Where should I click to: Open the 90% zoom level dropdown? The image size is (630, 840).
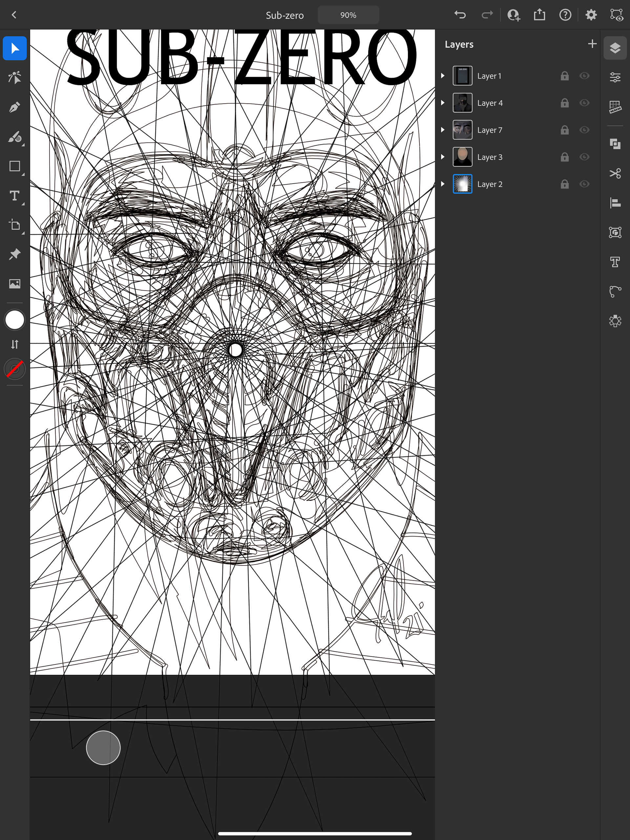pyautogui.click(x=348, y=15)
